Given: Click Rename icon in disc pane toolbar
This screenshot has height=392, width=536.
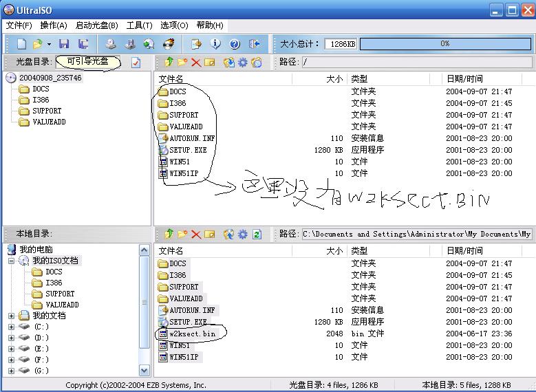Looking at the screenshot, I should click(x=210, y=62).
